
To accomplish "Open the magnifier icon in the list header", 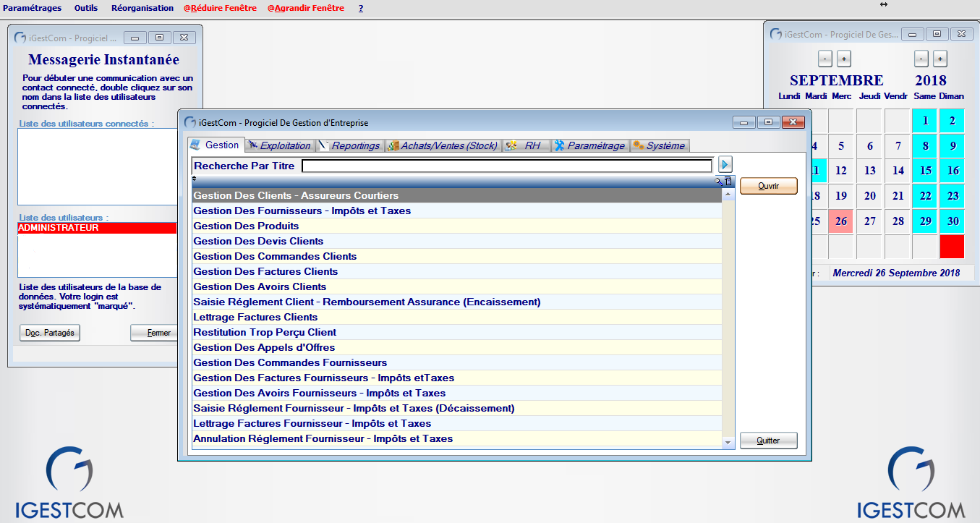I will click(x=719, y=181).
